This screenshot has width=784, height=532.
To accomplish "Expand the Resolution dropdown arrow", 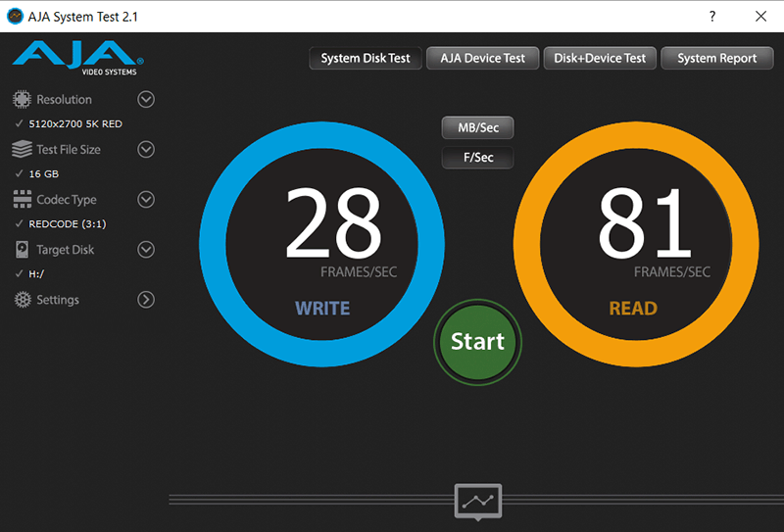I will click(x=146, y=100).
